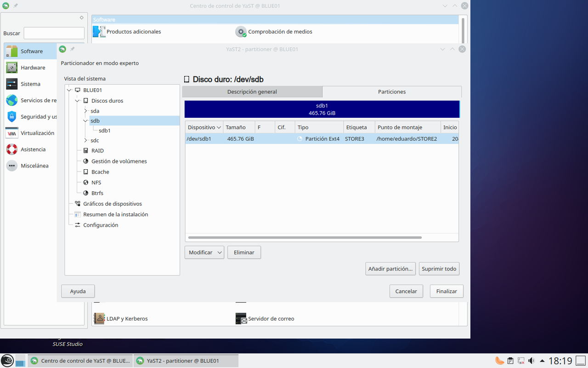
Task: Click the Tipo column header
Action: point(319,127)
